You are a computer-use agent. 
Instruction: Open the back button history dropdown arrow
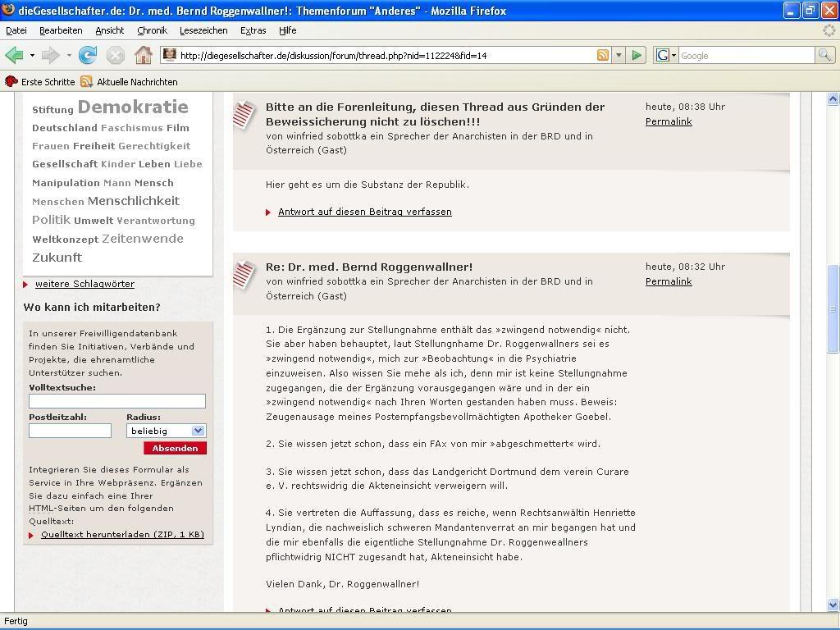click(32, 56)
